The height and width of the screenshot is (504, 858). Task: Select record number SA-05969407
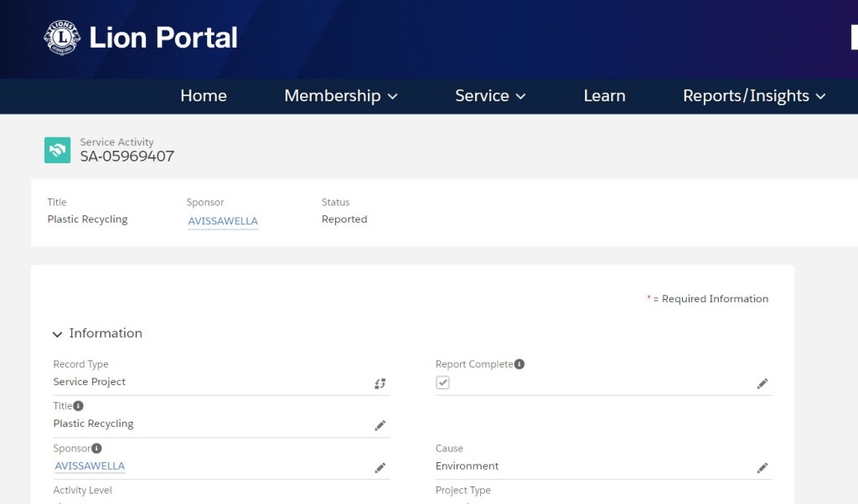[x=127, y=157]
